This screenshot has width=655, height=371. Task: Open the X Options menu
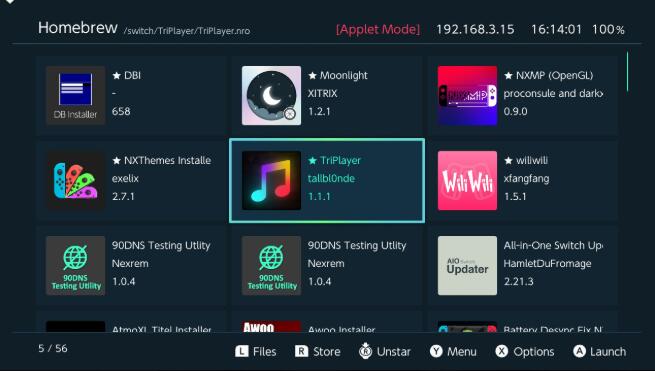[525, 351]
